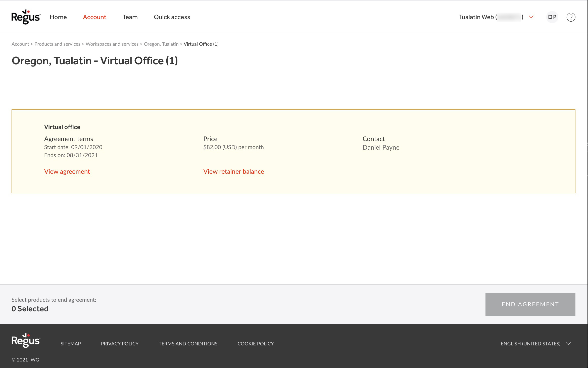Open the Cookie Policy in the footer
Viewport: 588px width, 368px height.
pyautogui.click(x=255, y=343)
